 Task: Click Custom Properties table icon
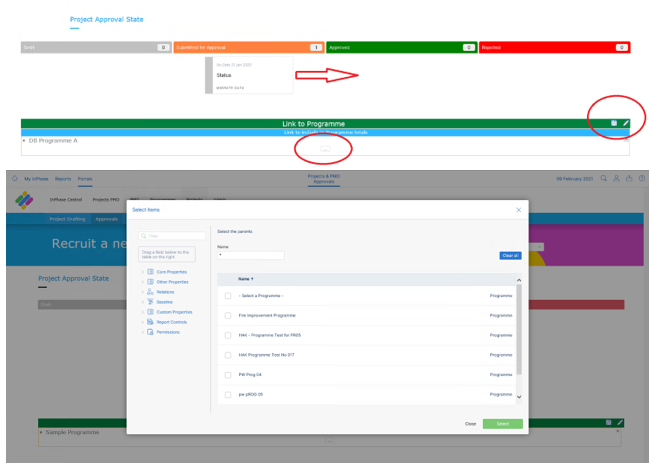tap(150, 312)
